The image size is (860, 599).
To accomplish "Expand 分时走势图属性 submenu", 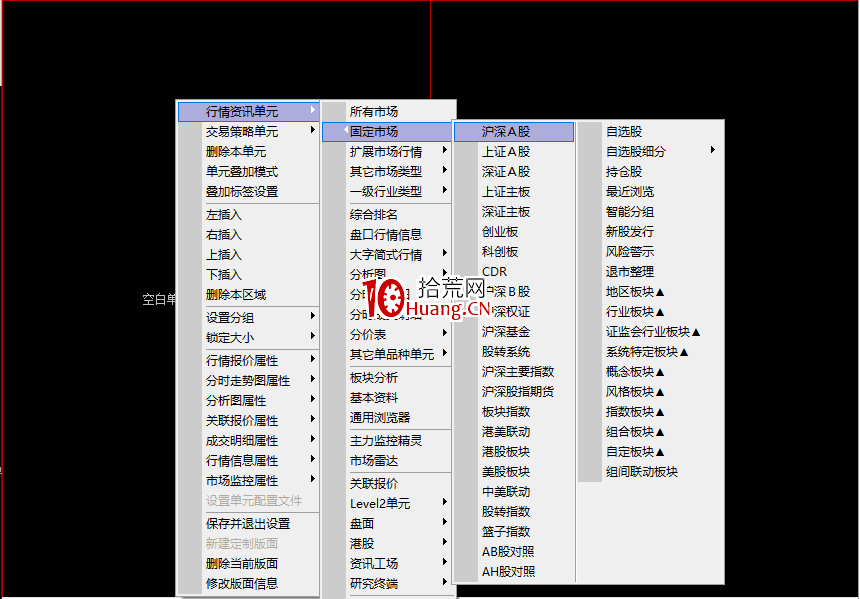I will [x=248, y=381].
